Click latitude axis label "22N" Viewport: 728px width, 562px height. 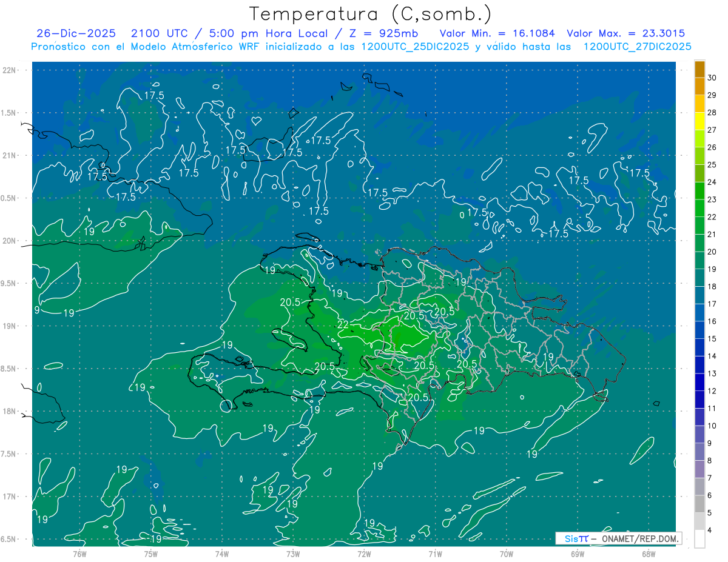(9, 70)
